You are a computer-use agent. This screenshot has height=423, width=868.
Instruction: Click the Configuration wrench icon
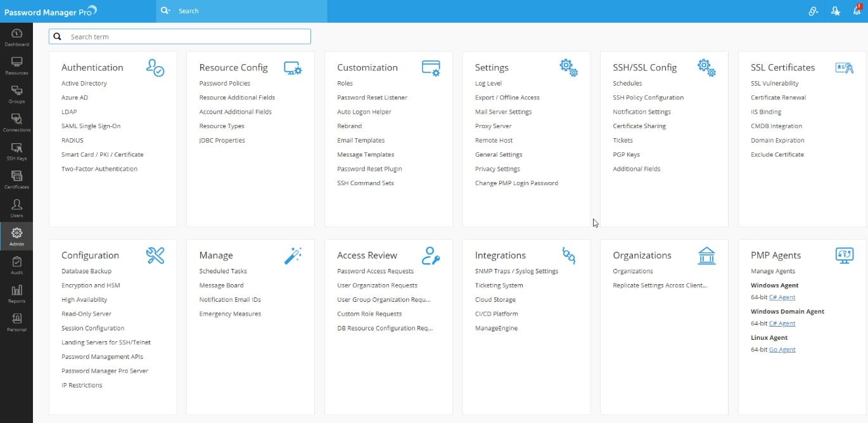(155, 256)
